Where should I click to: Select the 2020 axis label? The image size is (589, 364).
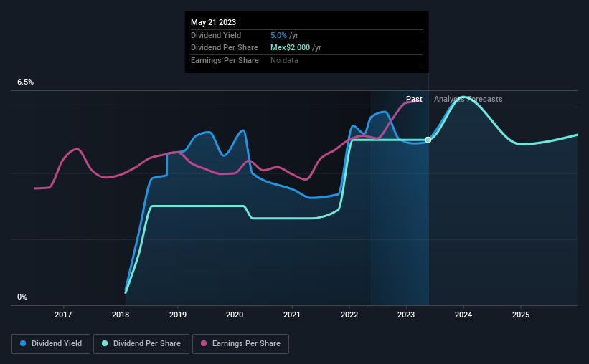coord(235,315)
